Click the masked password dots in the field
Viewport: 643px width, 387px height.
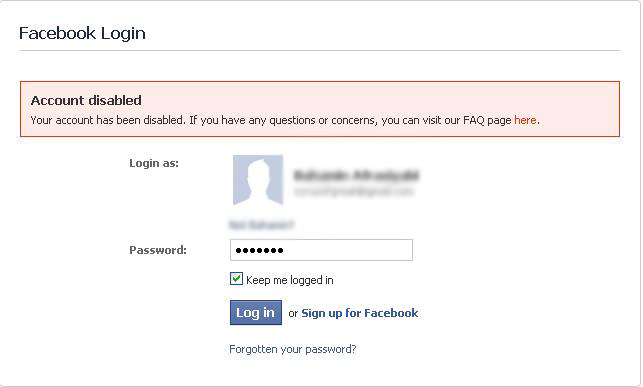[260, 250]
